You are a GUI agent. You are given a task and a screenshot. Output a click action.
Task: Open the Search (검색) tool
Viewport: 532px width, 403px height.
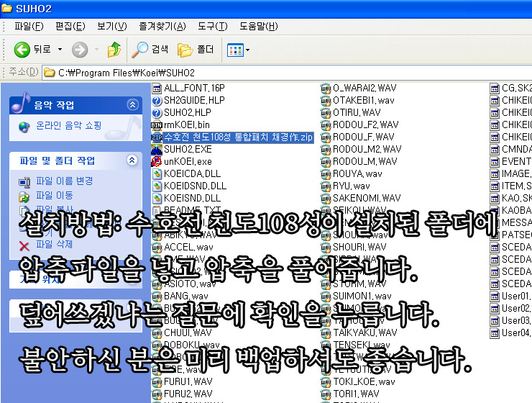(x=150, y=50)
